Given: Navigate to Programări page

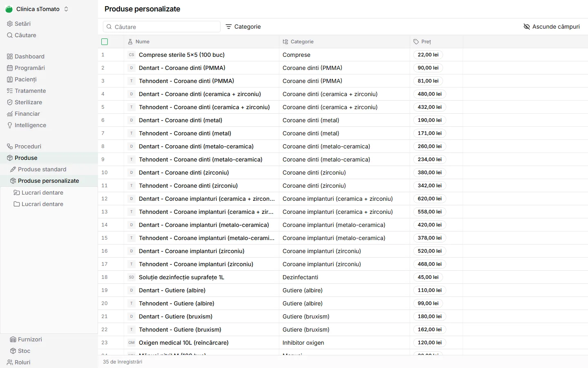Looking at the screenshot, I should click(x=30, y=68).
